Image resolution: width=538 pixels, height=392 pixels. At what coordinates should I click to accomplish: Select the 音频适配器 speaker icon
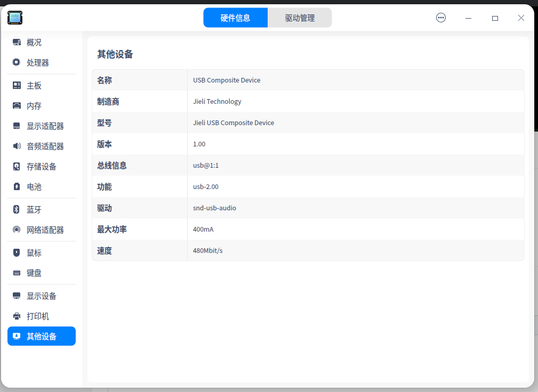point(17,146)
